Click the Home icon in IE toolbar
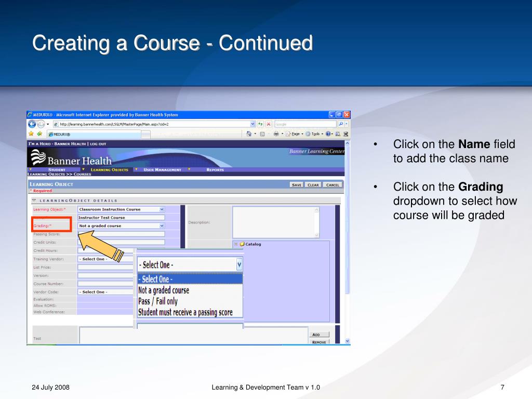Viewport: 532px width, 399px height. [249, 134]
